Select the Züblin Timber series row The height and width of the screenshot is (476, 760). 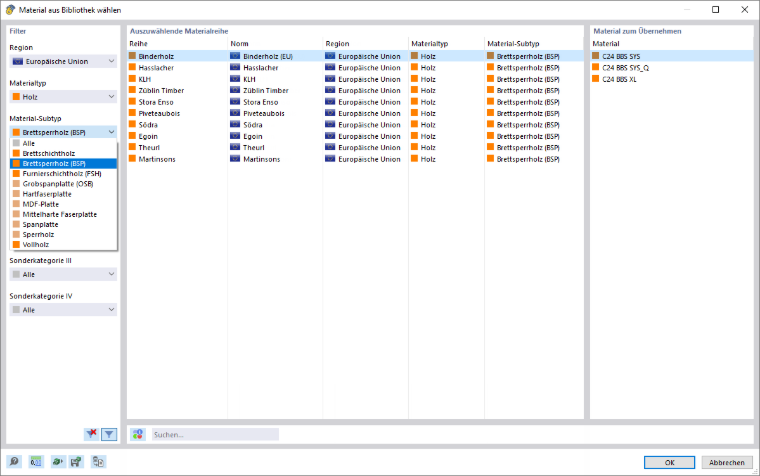click(x=355, y=91)
